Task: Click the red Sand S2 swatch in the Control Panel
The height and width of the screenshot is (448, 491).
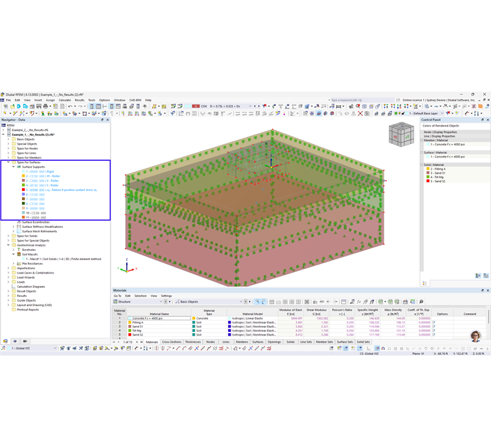Action: click(x=428, y=181)
